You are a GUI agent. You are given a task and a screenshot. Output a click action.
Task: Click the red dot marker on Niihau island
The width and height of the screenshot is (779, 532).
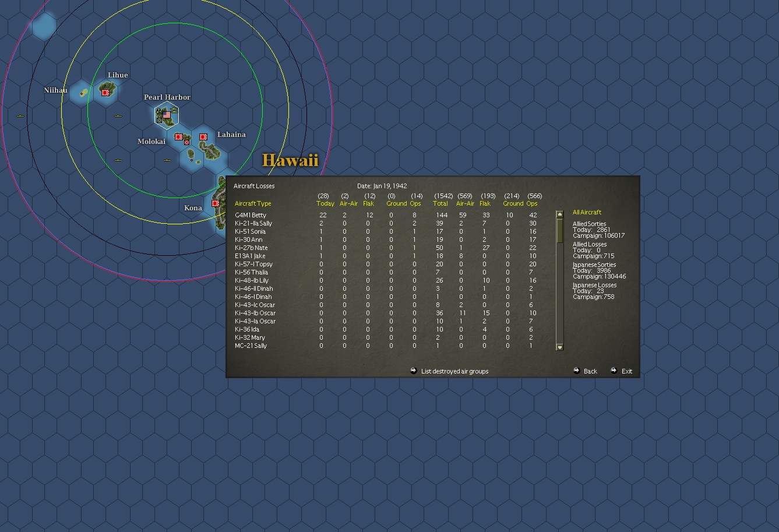[x=82, y=94]
